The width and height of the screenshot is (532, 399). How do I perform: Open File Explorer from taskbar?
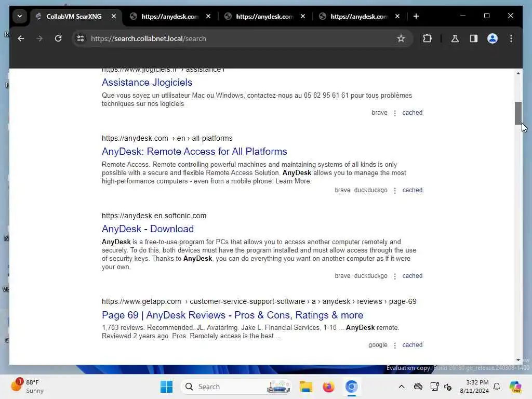click(305, 387)
